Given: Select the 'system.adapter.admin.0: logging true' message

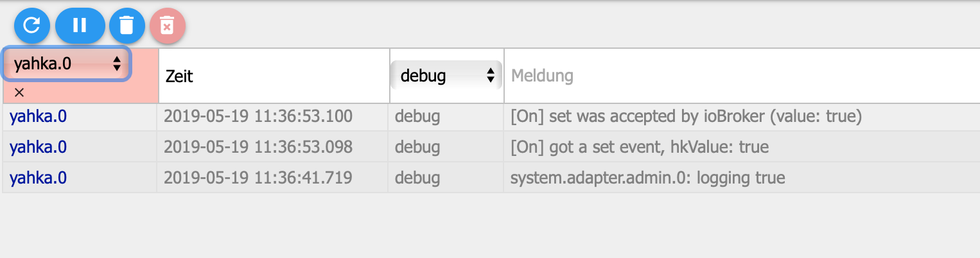Looking at the screenshot, I should coord(647,177).
